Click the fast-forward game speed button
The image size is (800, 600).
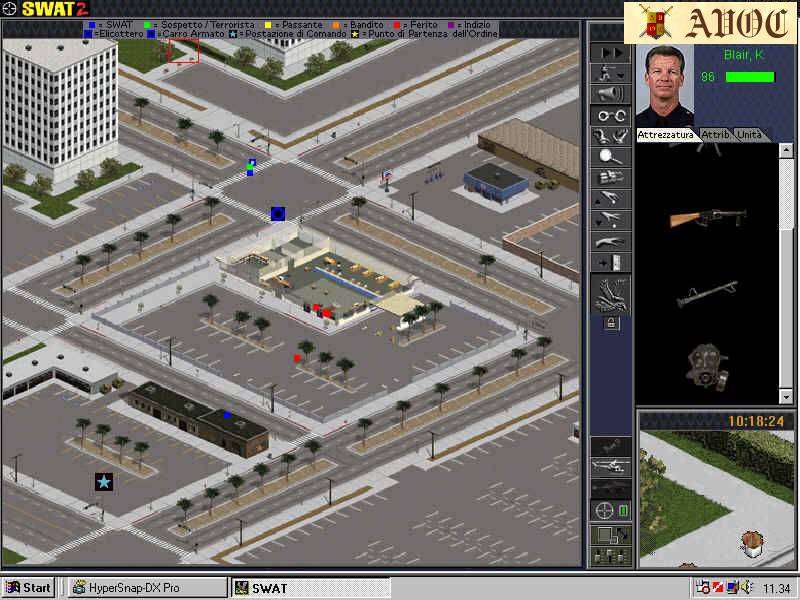click(x=610, y=53)
